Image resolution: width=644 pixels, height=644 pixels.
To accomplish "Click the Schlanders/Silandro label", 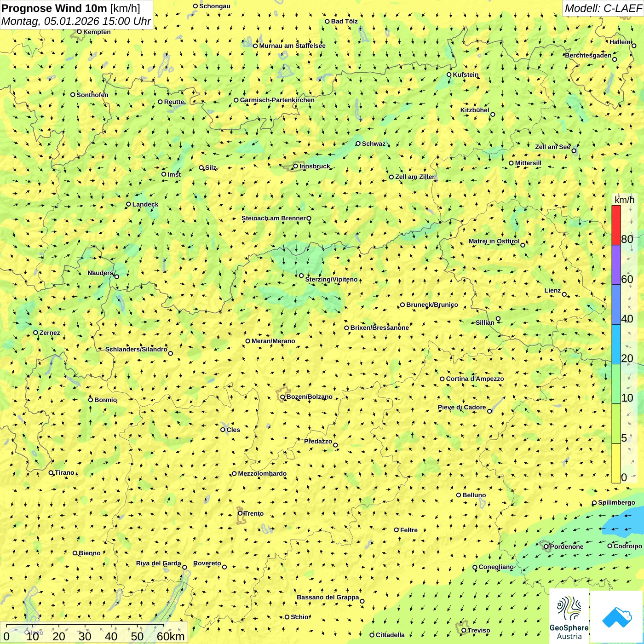I will pos(136,349).
